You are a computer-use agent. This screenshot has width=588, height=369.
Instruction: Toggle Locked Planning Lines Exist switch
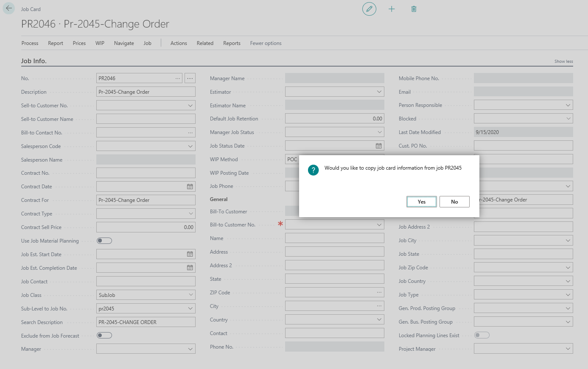click(482, 335)
